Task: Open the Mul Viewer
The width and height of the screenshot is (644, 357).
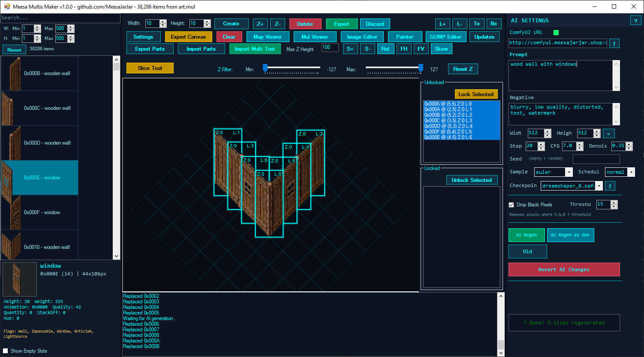Action: pos(315,37)
